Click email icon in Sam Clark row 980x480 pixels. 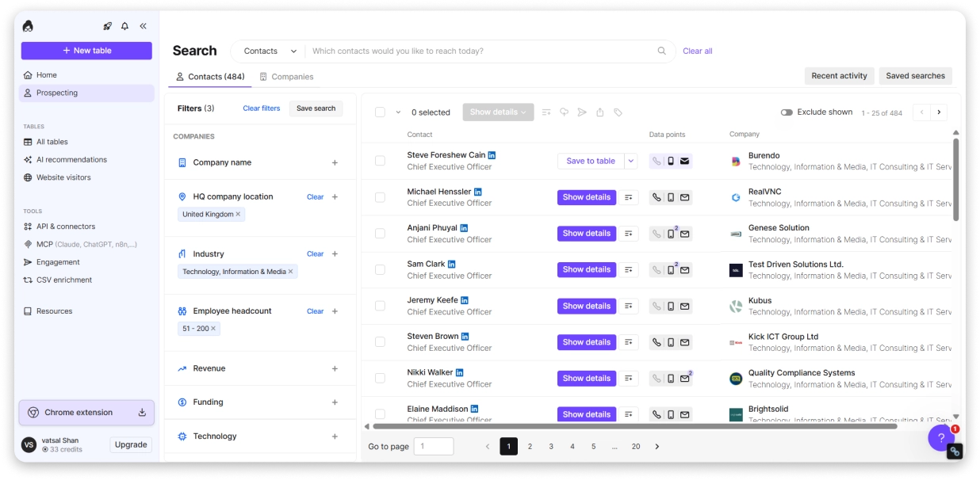(x=685, y=270)
